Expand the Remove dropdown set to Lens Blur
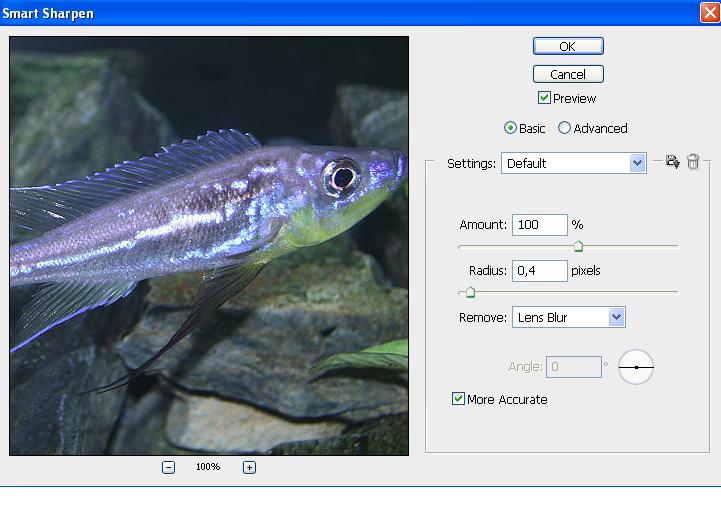Image resolution: width=721 pixels, height=512 pixels. [x=568, y=318]
